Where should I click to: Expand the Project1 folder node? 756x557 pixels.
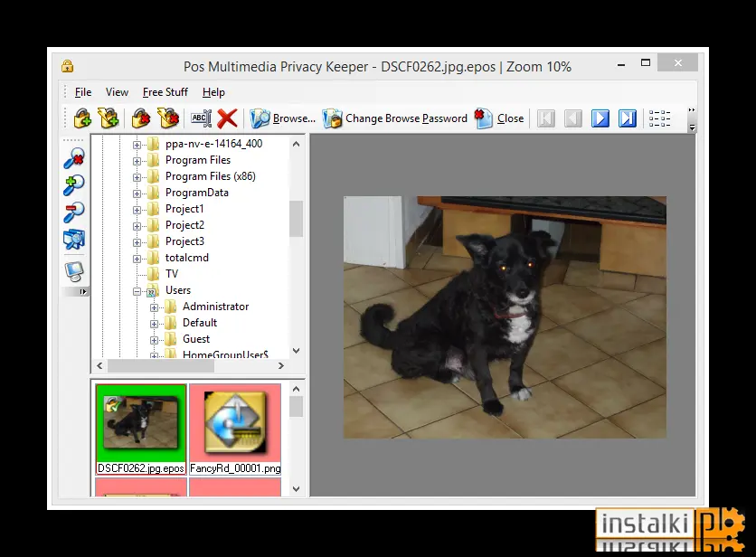click(137, 211)
